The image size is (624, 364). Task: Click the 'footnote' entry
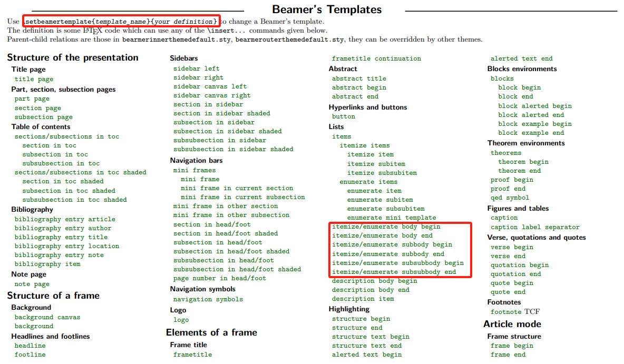pyautogui.click(x=506, y=312)
